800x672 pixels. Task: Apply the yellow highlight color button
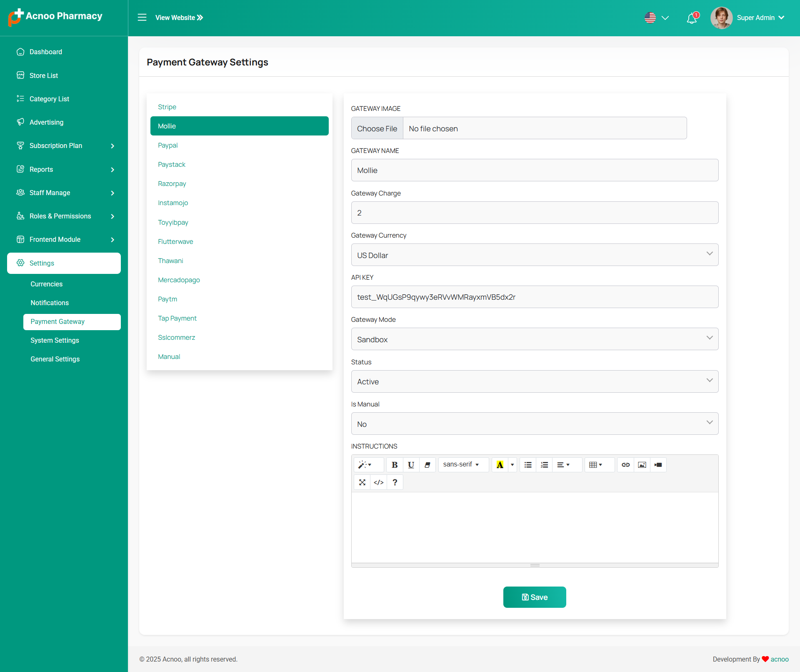[x=500, y=465]
